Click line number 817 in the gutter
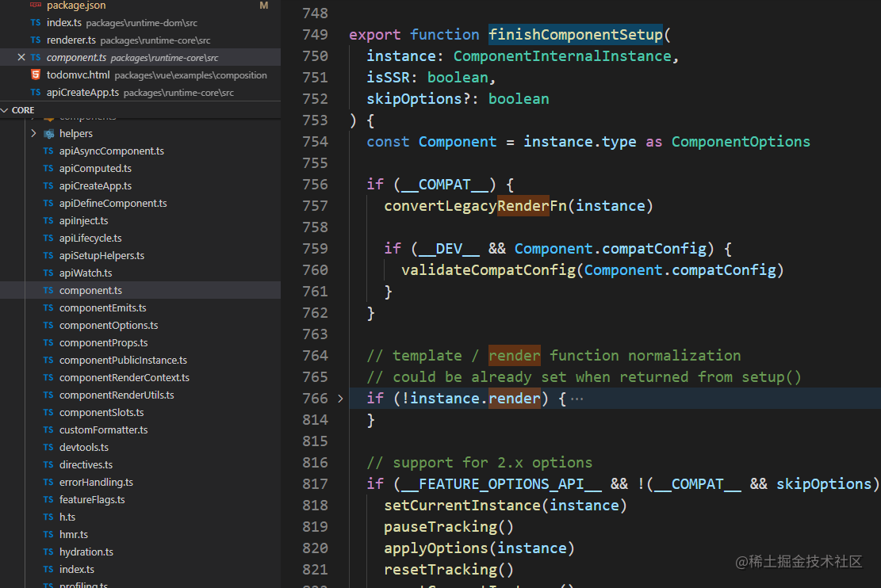 [315, 484]
